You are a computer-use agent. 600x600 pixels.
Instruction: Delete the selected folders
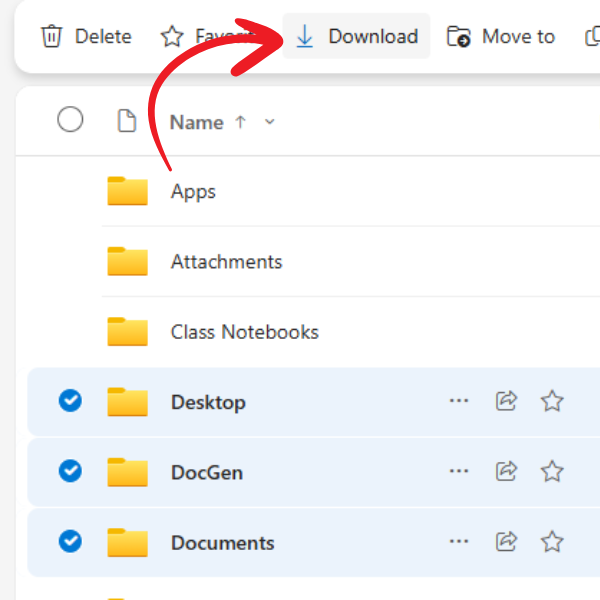pos(86,37)
